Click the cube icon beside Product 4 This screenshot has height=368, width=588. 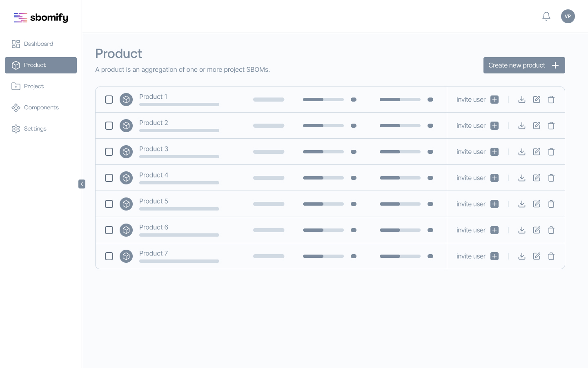[126, 178]
